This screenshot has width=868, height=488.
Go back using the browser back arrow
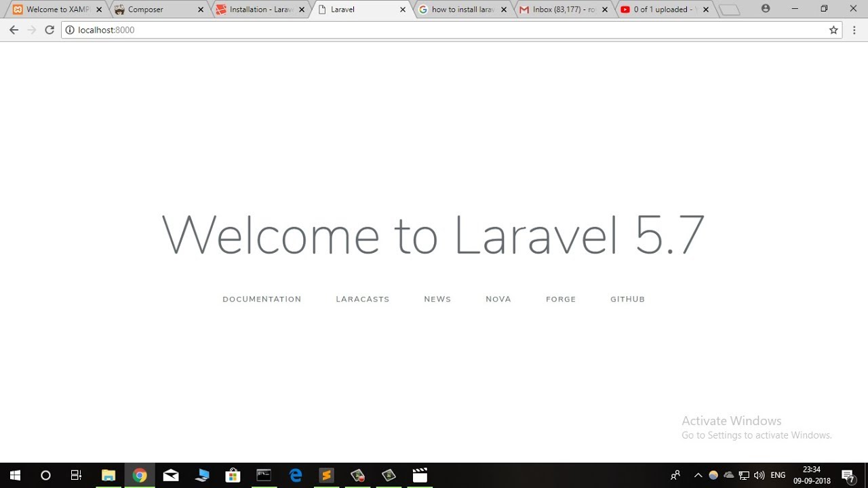[x=14, y=30]
